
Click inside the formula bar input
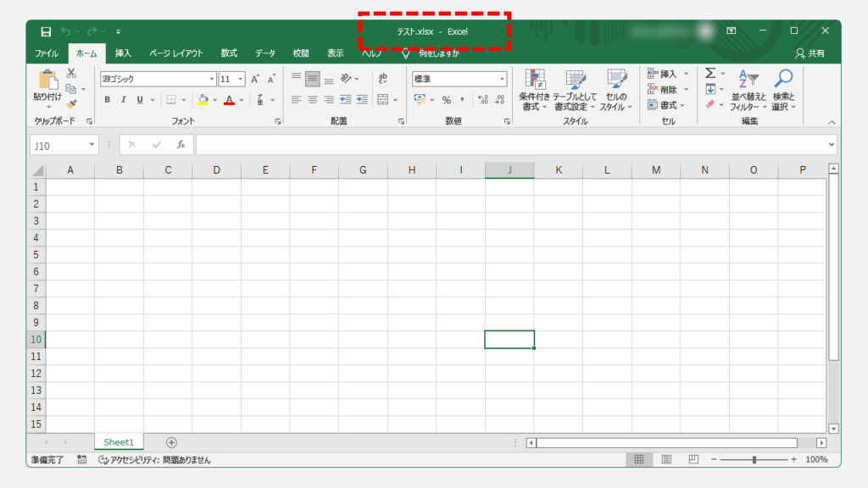point(509,145)
